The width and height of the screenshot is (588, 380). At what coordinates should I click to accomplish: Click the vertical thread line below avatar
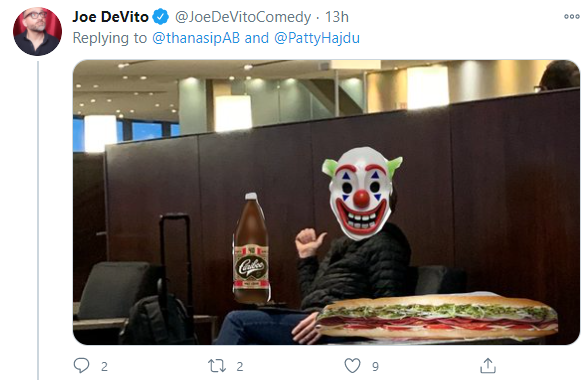pos(38,221)
